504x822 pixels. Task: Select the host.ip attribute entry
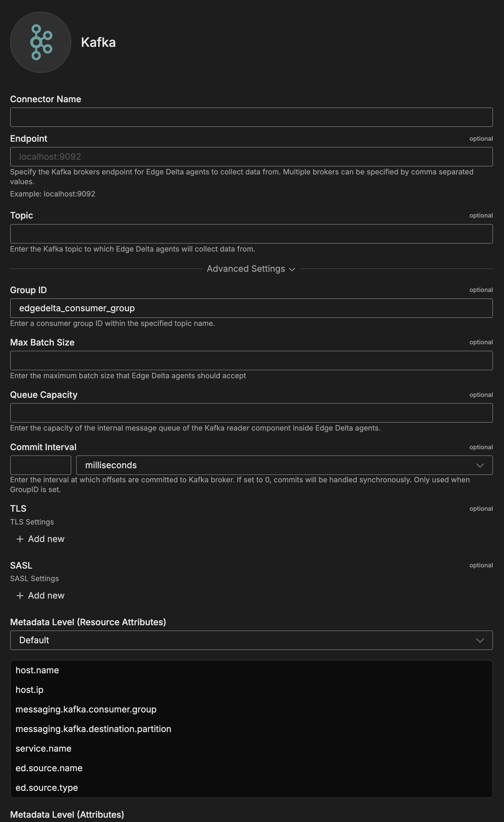point(30,690)
